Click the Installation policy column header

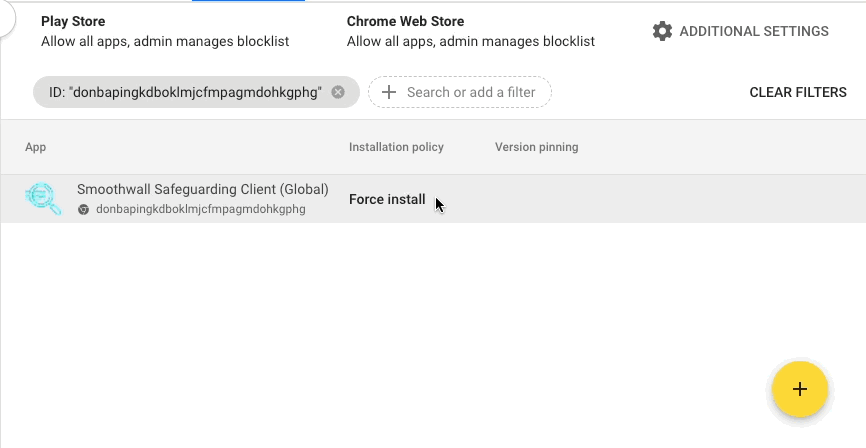point(396,147)
